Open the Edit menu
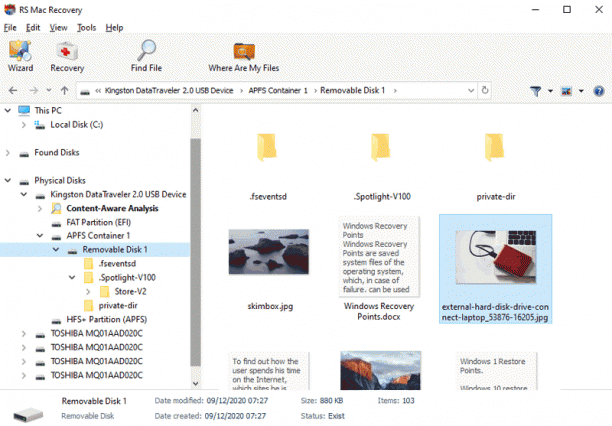This screenshot has height=426, width=612. [33, 28]
